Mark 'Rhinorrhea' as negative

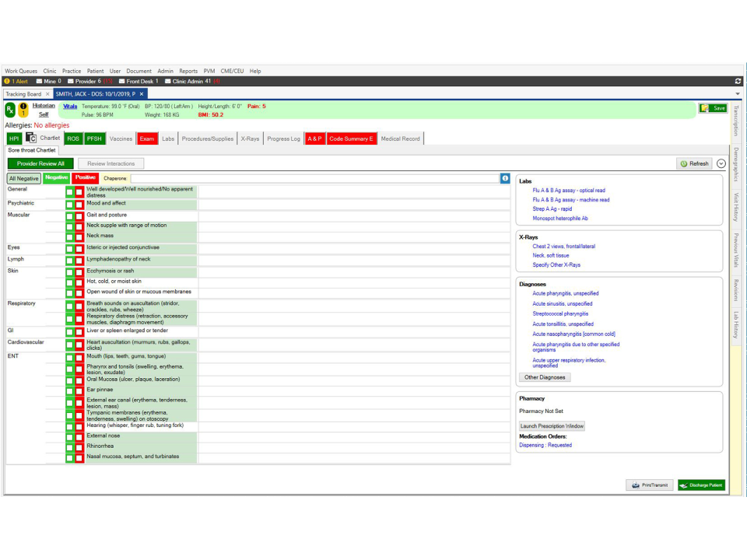pos(68,446)
